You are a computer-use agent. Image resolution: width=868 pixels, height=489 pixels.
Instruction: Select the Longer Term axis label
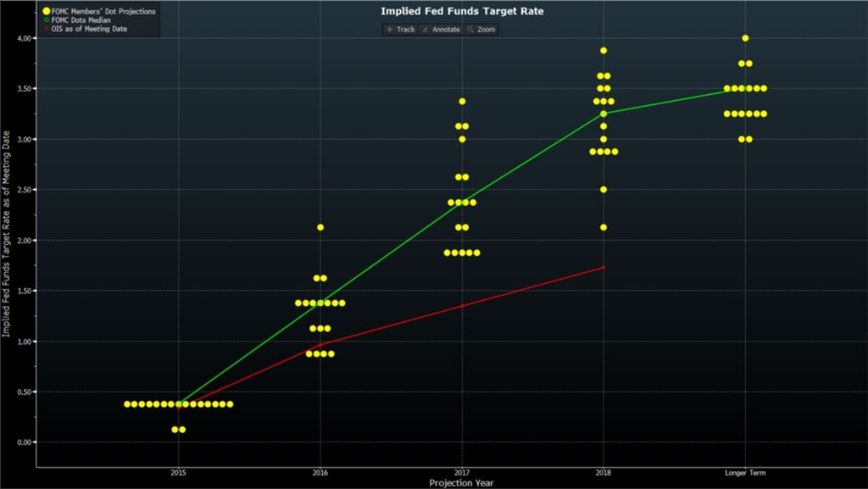[x=745, y=473]
